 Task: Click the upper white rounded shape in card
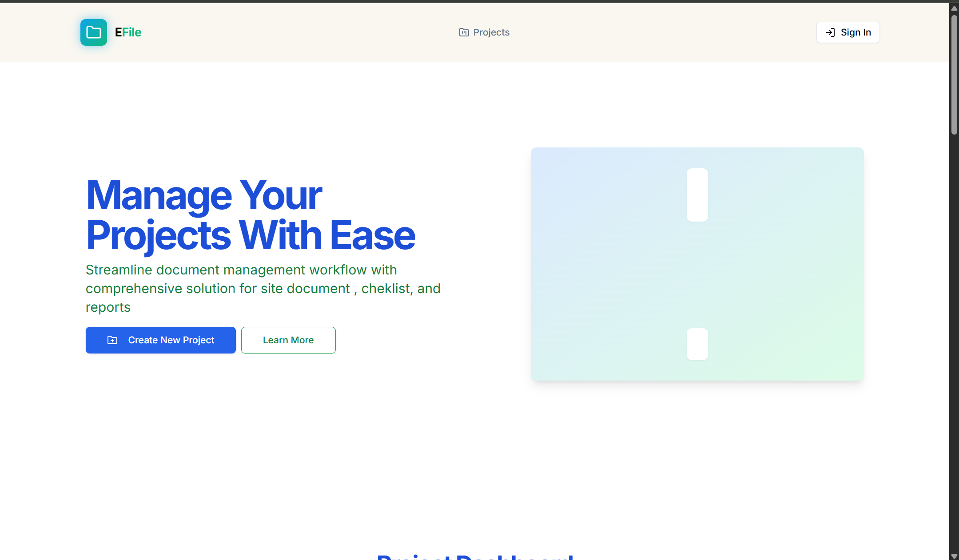697,195
